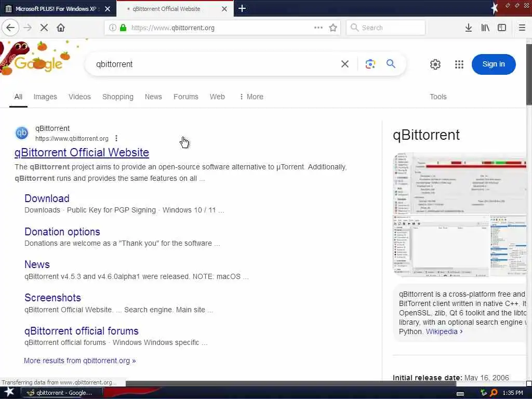Bookmark this page with the star icon
The height and width of the screenshot is (399, 532).
click(x=333, y=28)
